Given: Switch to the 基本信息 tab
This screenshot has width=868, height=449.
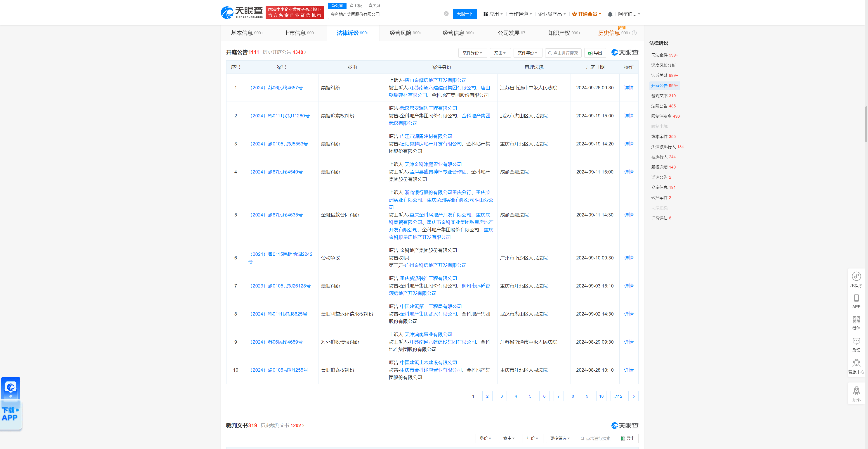Looking at the screenshot, I should point(247,33).
